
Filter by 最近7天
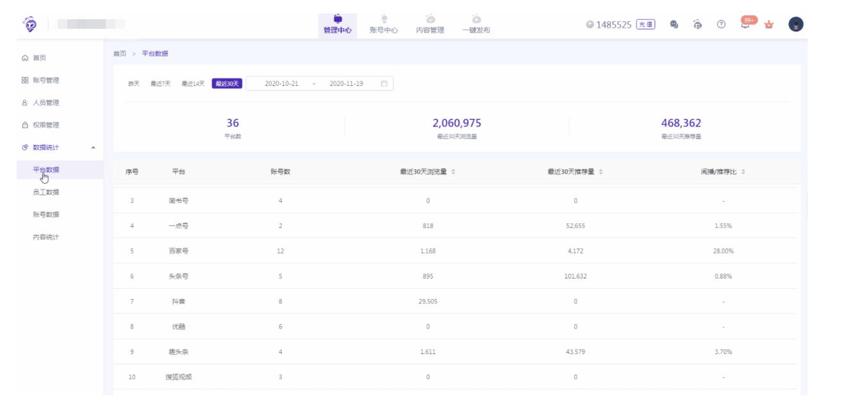160,84
